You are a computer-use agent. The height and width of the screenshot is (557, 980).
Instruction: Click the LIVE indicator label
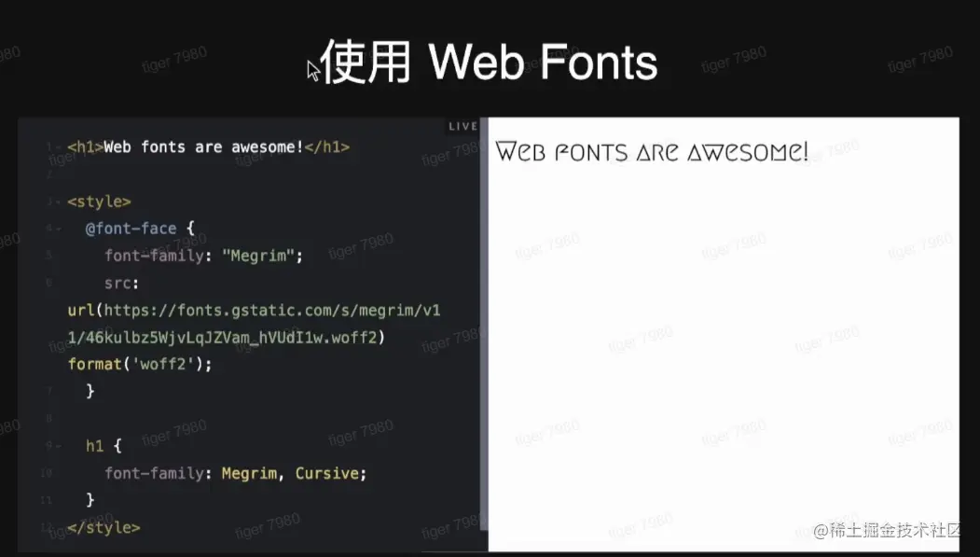pos(463,126)
